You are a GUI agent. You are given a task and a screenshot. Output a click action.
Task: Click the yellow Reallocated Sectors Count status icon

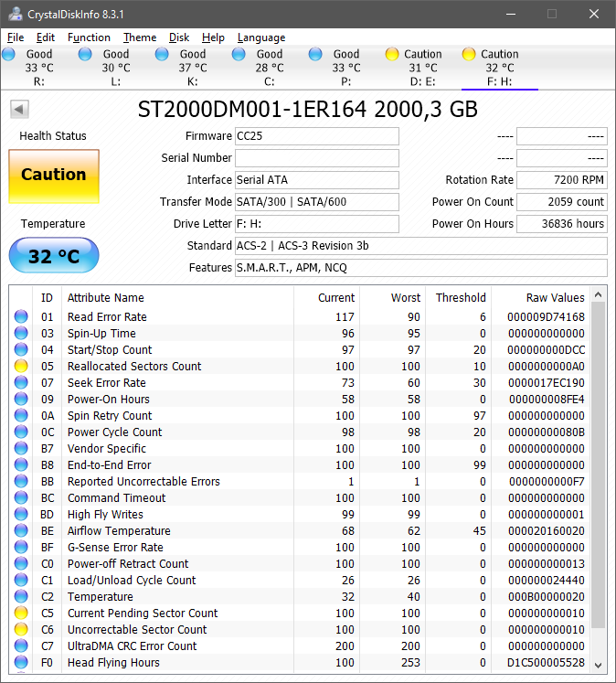[x=21, y=367]
